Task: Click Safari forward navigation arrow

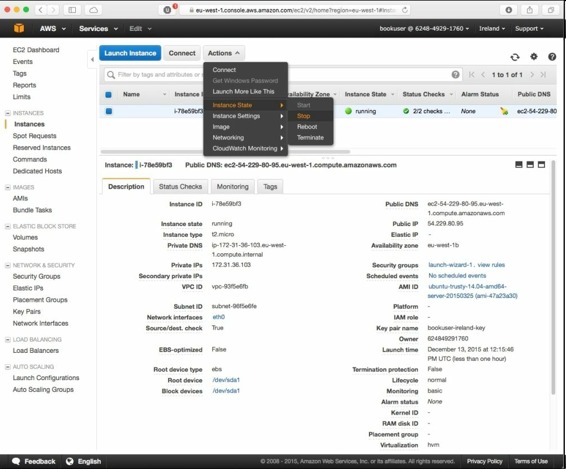Action: (53, 10)
